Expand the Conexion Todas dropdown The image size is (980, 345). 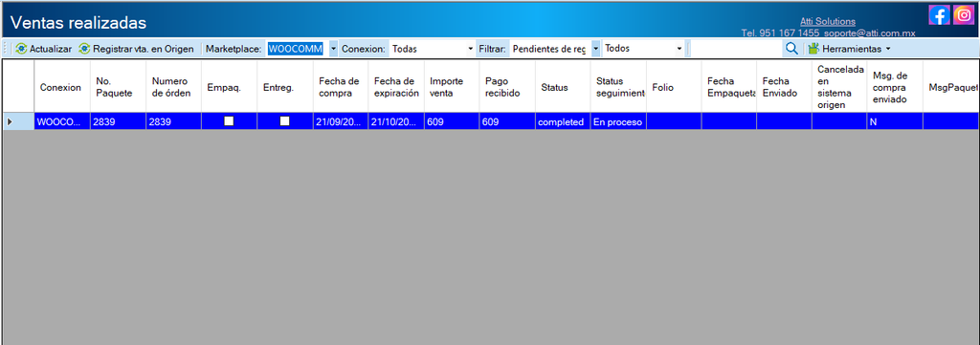pos(471,49)
